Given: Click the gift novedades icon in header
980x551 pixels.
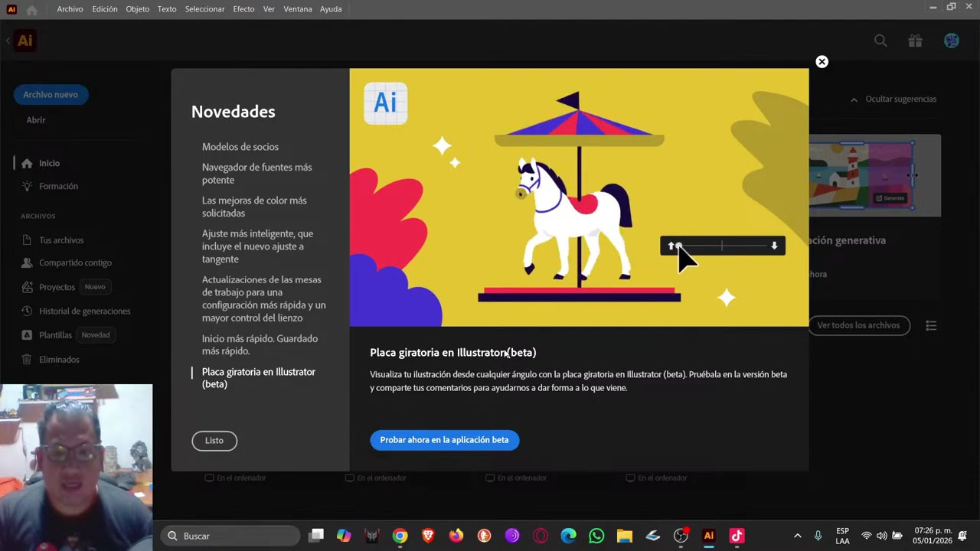Looking at the screenshot, I should [x=915, y=41].
